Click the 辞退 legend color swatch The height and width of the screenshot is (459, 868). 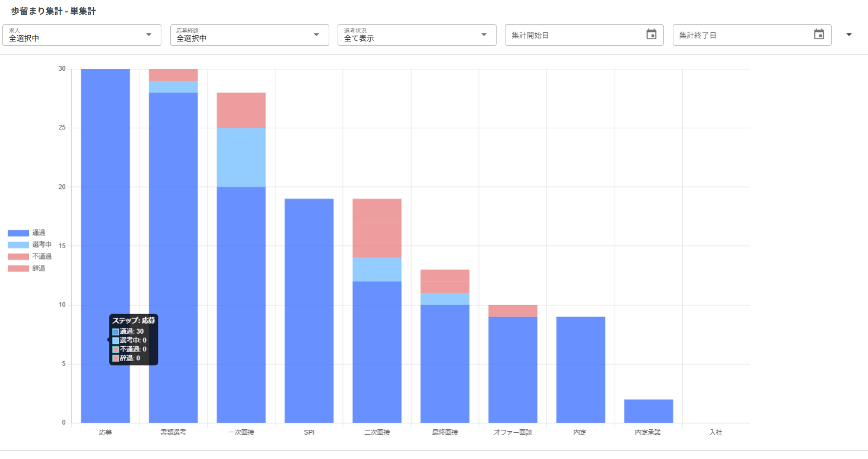18,268
